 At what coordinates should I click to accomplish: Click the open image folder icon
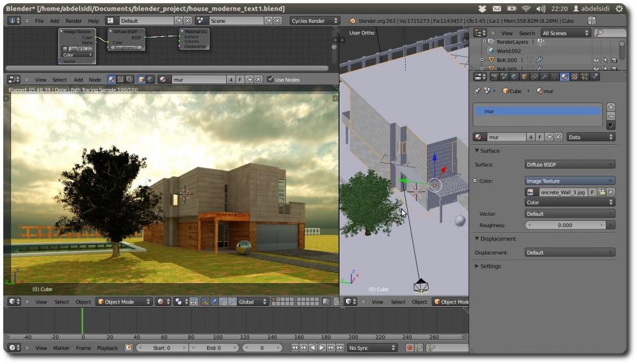(x=601, y=192)
